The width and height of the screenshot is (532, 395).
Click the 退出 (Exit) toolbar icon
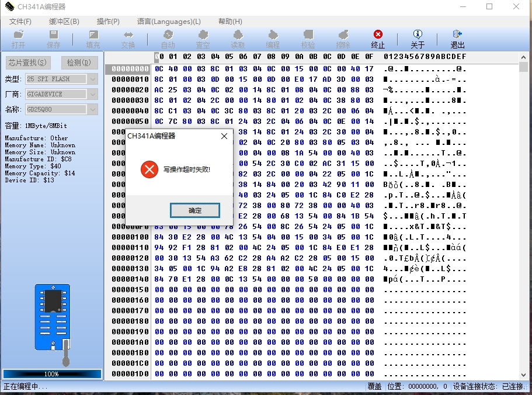tap(457, 39)
